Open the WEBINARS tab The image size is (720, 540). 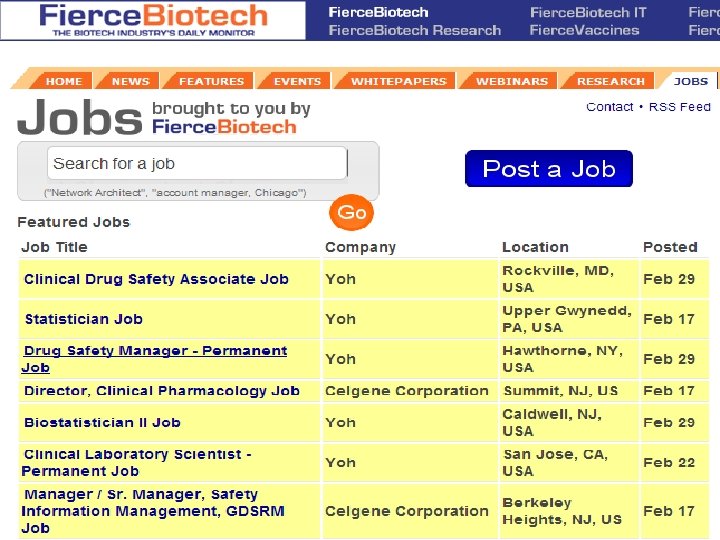click(511, 81)
